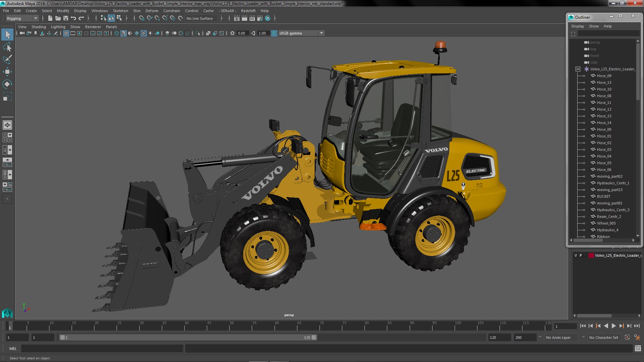Toggle layer playback P for Volvo layer
644x362 pixels.
[581, 255]
